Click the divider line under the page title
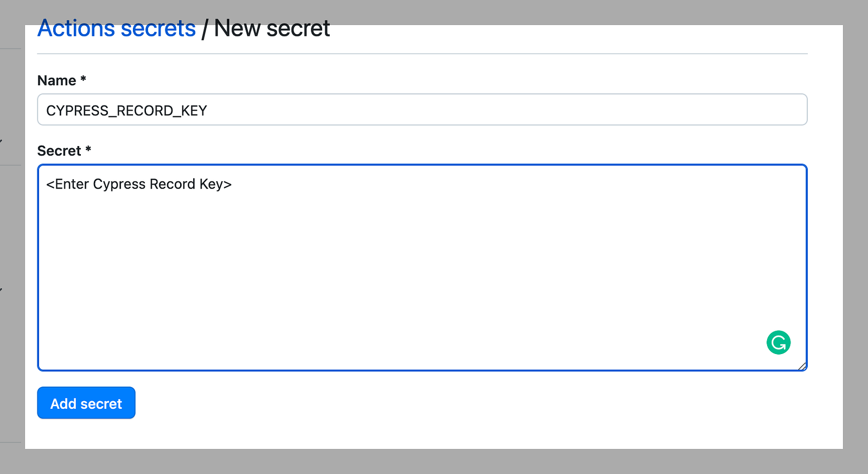868x474 pixels. (422, 54)
